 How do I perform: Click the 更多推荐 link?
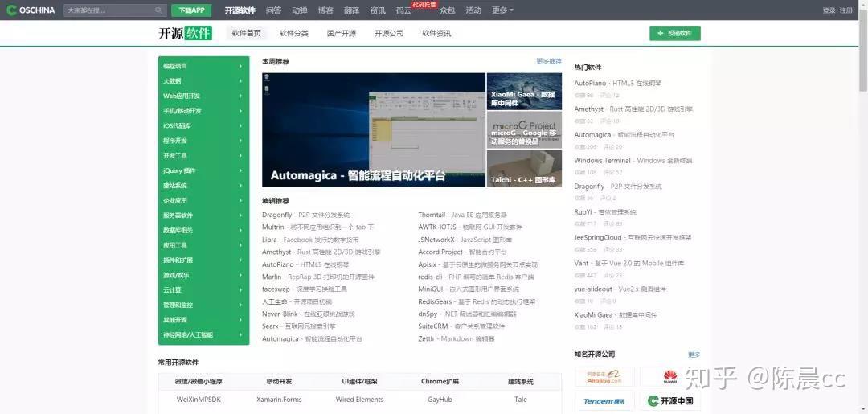[549, 61]
